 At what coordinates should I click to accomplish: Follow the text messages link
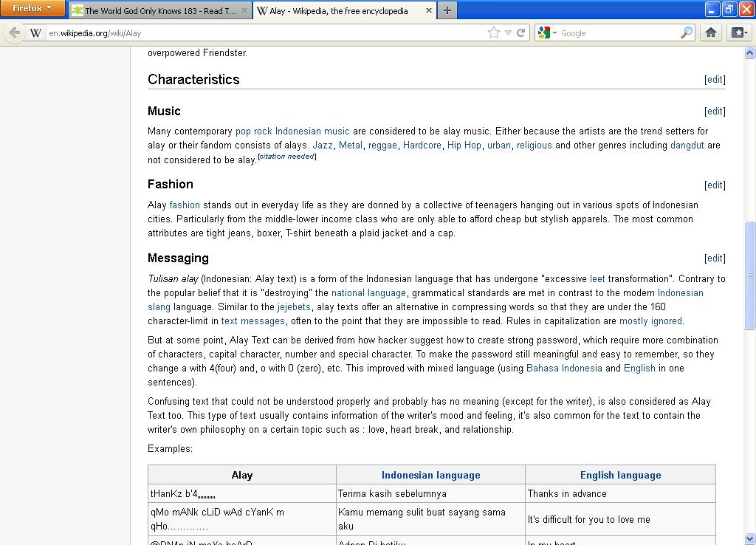(x=253, y=321)
